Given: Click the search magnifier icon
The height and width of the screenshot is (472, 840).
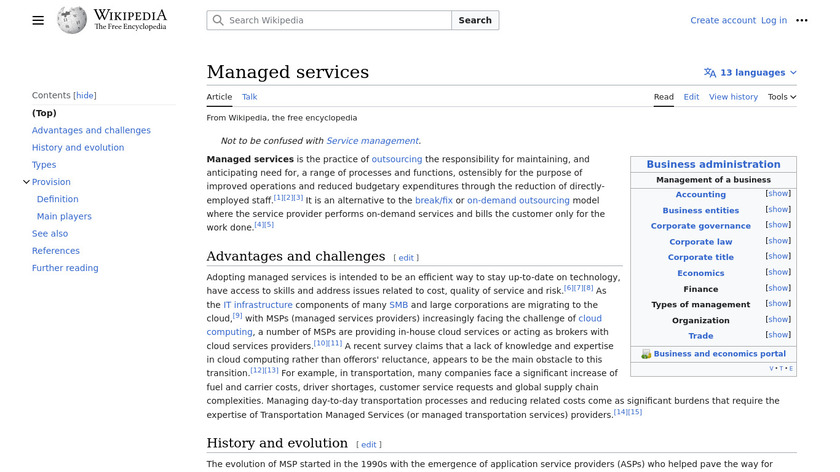Looking at the screenshot, I should point(217,20).
